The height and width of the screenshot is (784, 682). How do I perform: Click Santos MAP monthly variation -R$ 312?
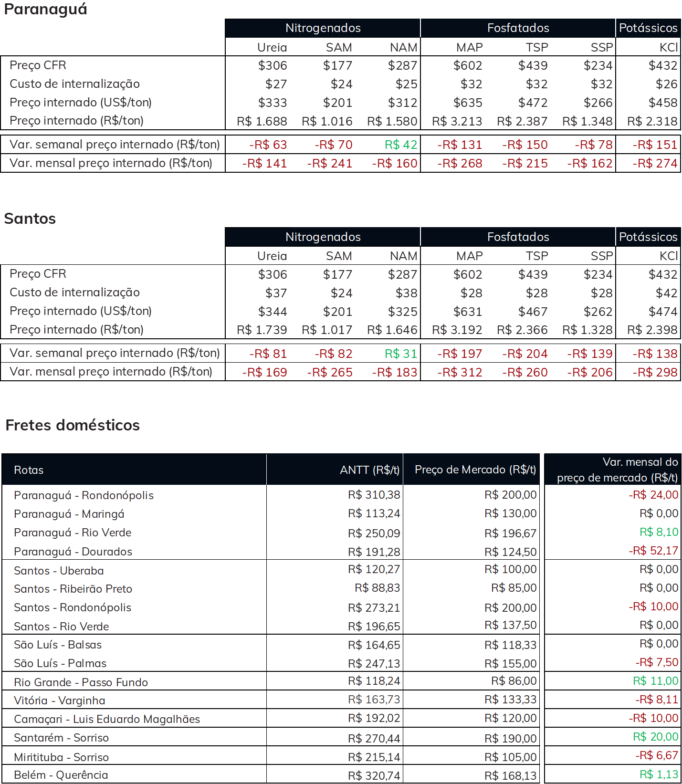coord(460,372)
